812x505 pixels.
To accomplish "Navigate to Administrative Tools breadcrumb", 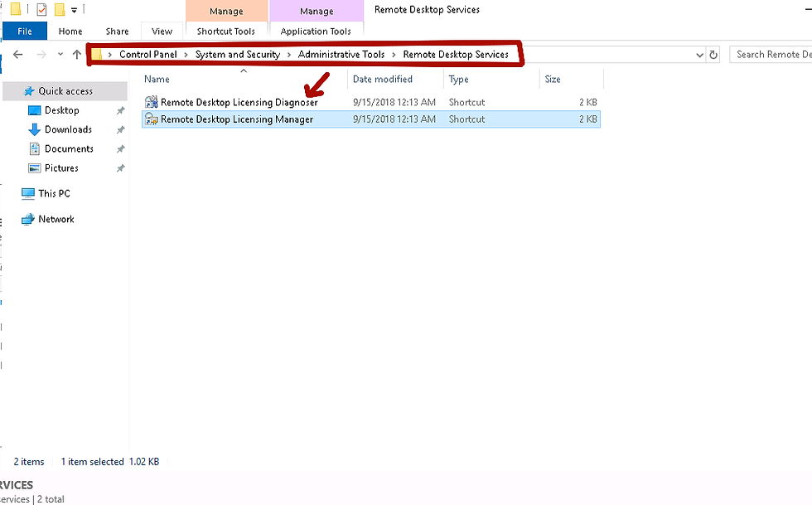I will (341, 55).
